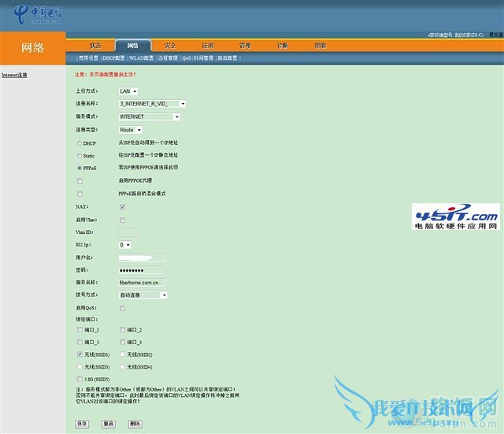This screenshot has height=434, width=504.
Task: Check the 端口_2 binding checkbox
Action: pyautogui.click(x=123, y=329)
